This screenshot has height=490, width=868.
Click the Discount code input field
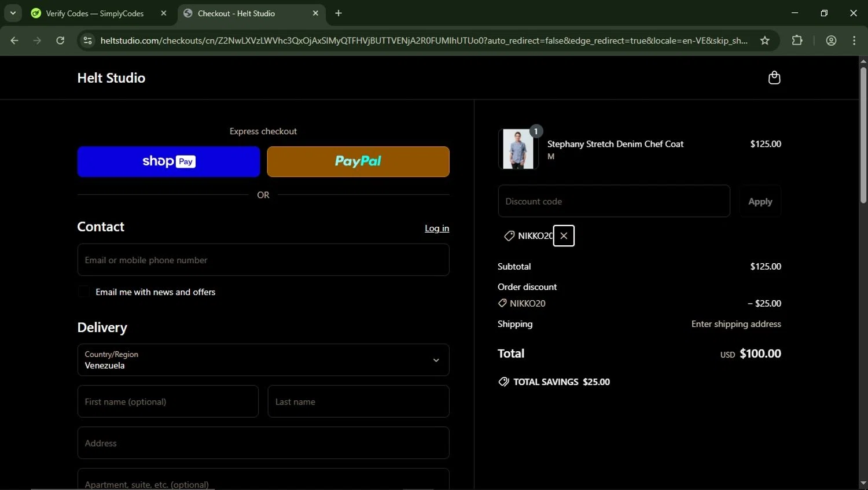pyautogui.click(x=614, y=201)
